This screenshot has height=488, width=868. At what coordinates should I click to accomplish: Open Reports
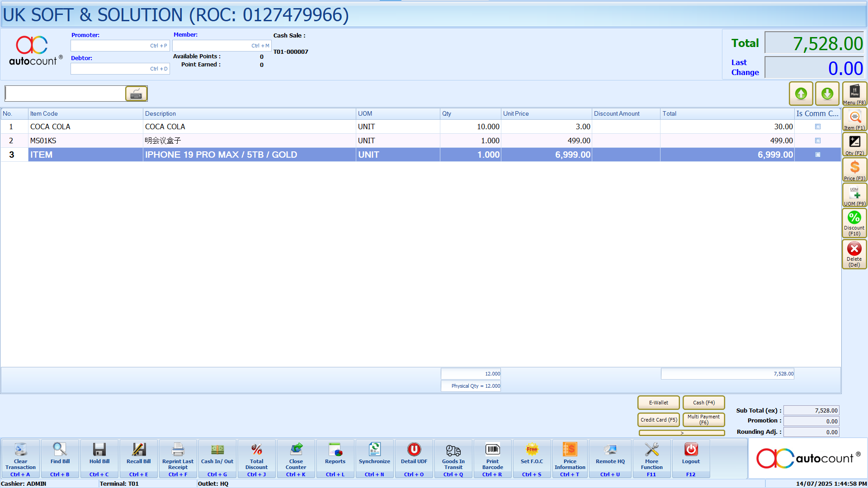click(x=335, y=459)
